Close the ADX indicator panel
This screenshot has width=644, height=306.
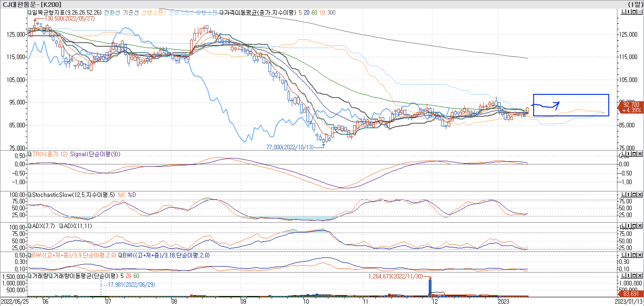click(640, 226)
